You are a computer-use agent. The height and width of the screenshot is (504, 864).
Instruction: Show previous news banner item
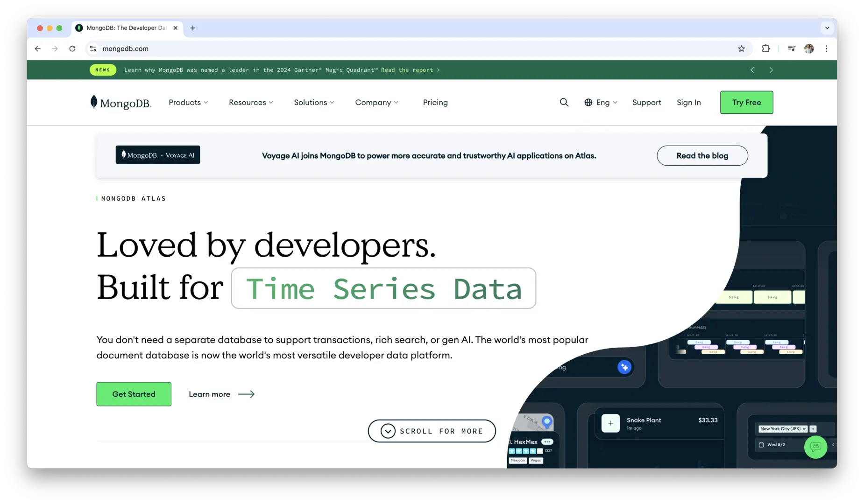(x=752, y=70)
